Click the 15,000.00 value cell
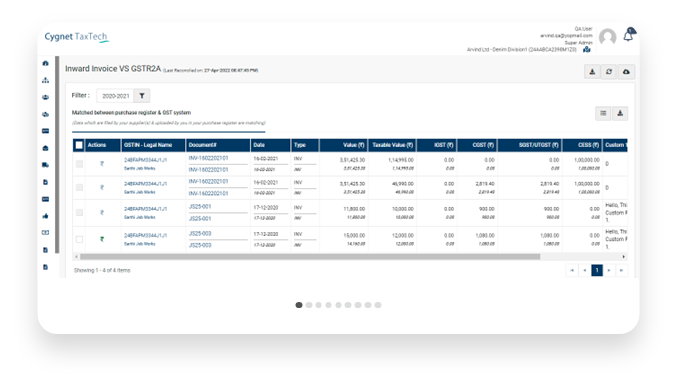Image resolution: width=677 pixels, height=387 pixels. click(354, 236)
